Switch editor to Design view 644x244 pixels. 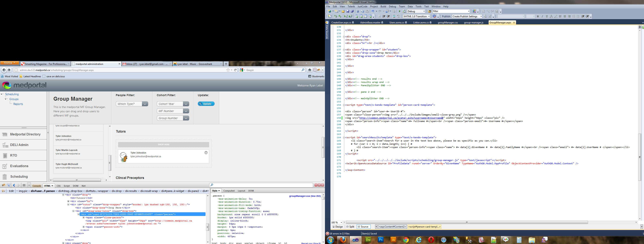coord(338,227)
